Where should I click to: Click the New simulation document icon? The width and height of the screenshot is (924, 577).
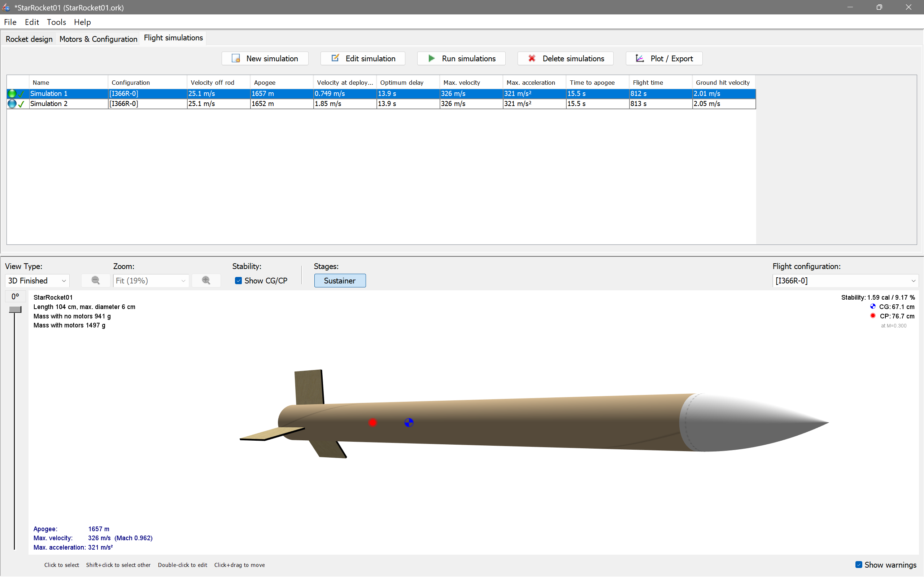point(235,58)
